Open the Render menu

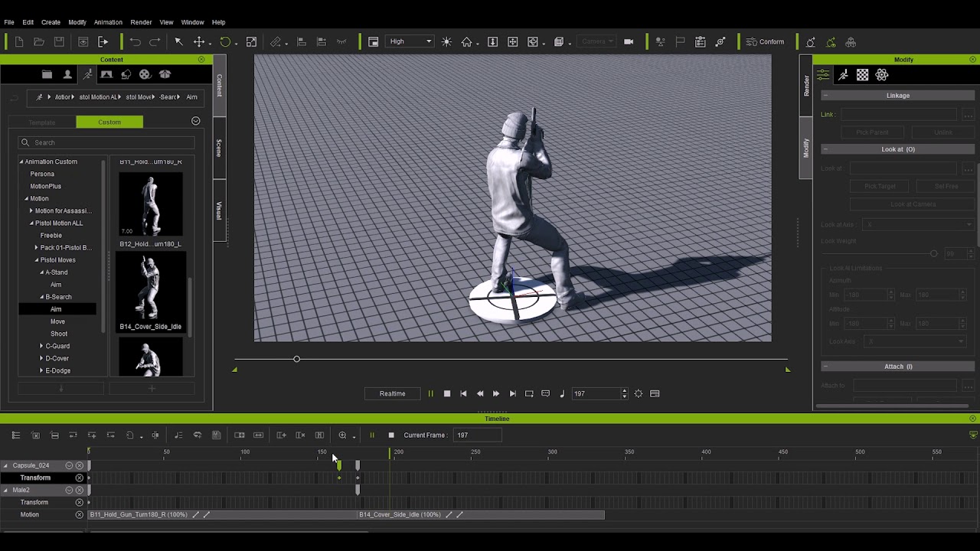coord(141,22)
